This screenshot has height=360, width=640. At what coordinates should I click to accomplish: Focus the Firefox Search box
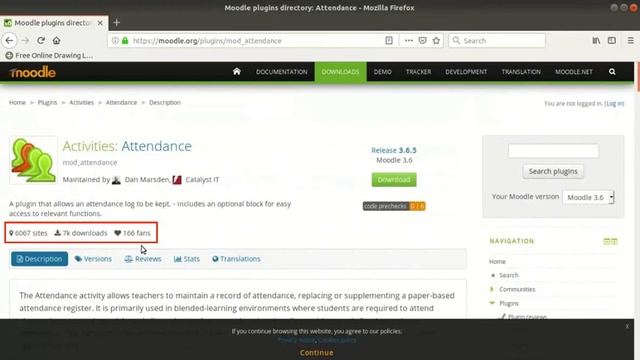[x=497, y=40]
